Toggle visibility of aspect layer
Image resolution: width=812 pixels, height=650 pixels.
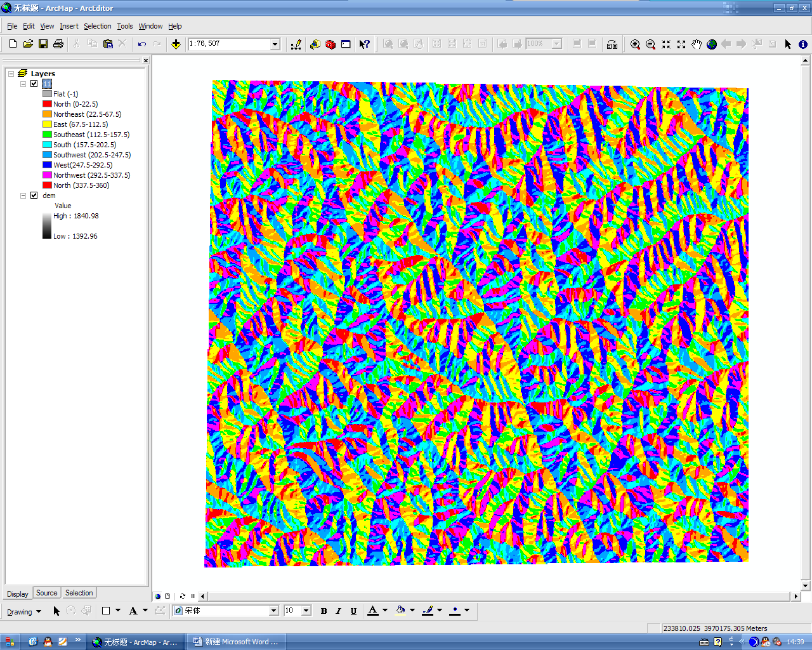pos(34,84)
